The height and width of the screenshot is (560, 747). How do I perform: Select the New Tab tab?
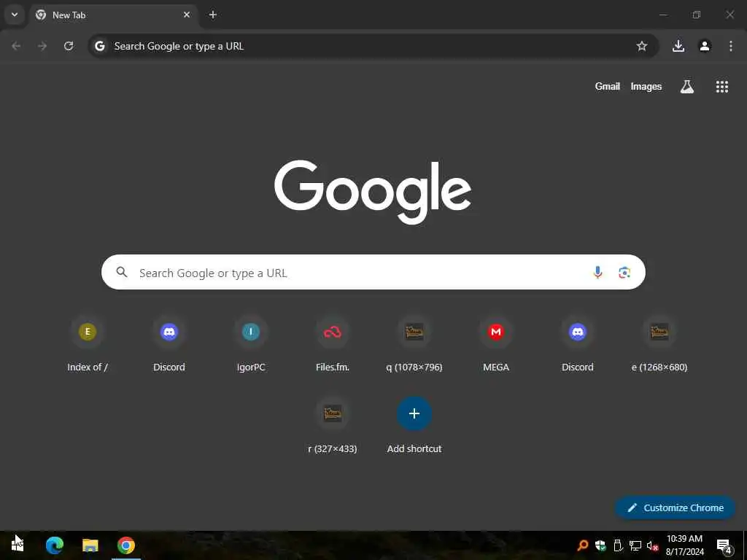113,15
